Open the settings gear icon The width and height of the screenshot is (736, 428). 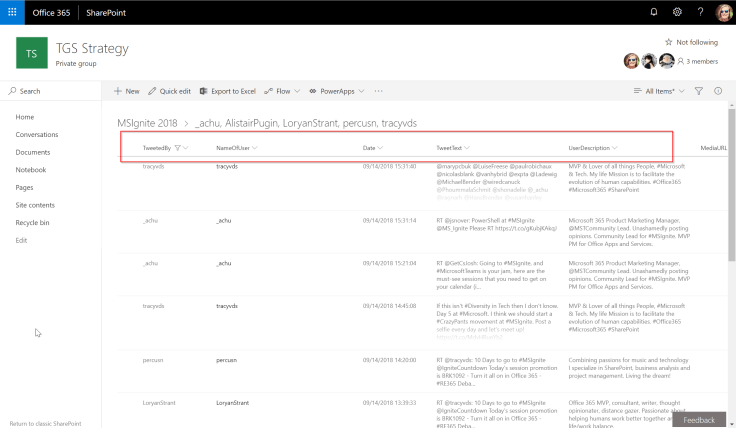click(x=677, y=12)
